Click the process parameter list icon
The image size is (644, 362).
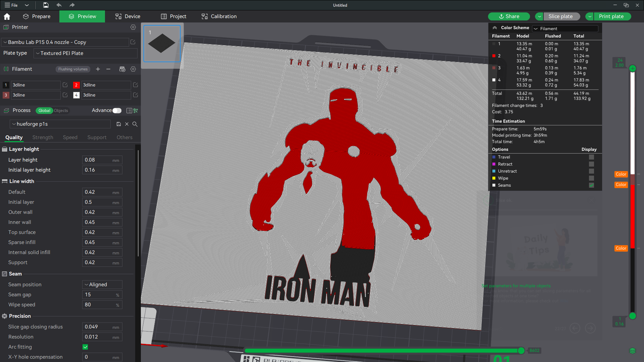(x=129, y=111)
